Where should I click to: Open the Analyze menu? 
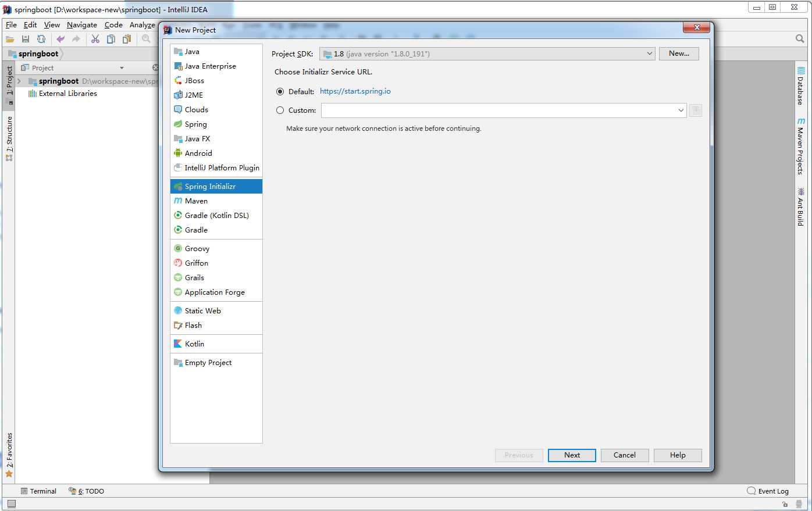coord(143,25)
